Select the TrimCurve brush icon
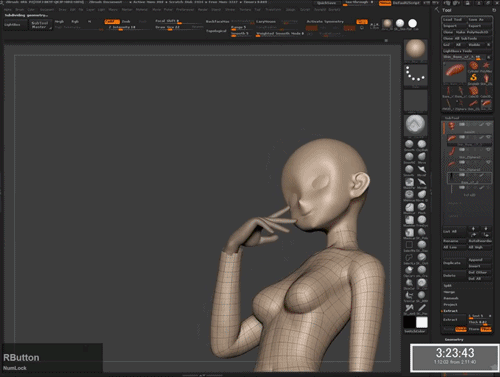This screenshot has height=377, width=500. coord(409,295)
